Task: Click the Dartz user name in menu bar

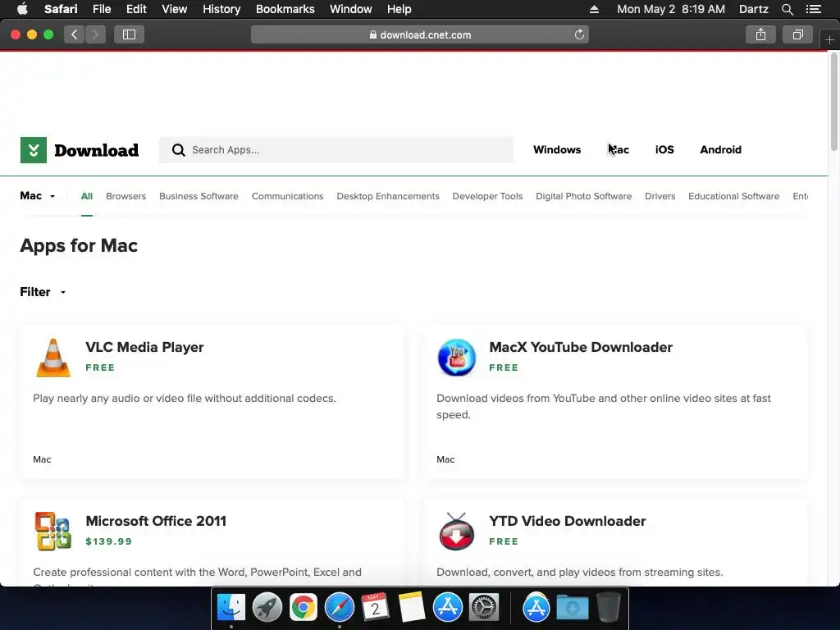Action: tap(753, 9)
